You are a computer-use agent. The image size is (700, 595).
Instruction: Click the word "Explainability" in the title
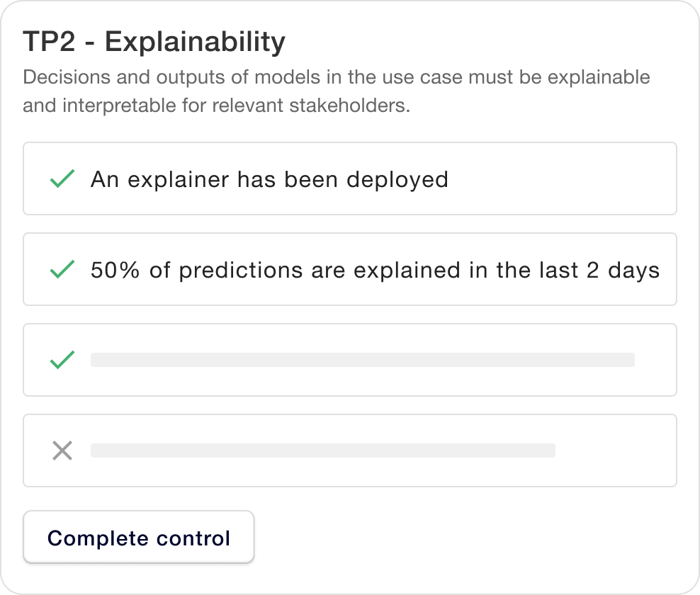pos(195,42)
